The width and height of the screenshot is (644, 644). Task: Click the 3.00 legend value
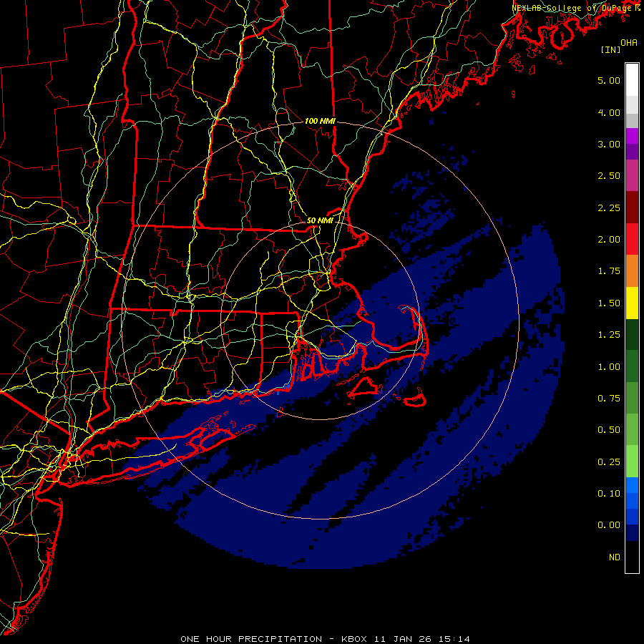[x=609, y=144]
